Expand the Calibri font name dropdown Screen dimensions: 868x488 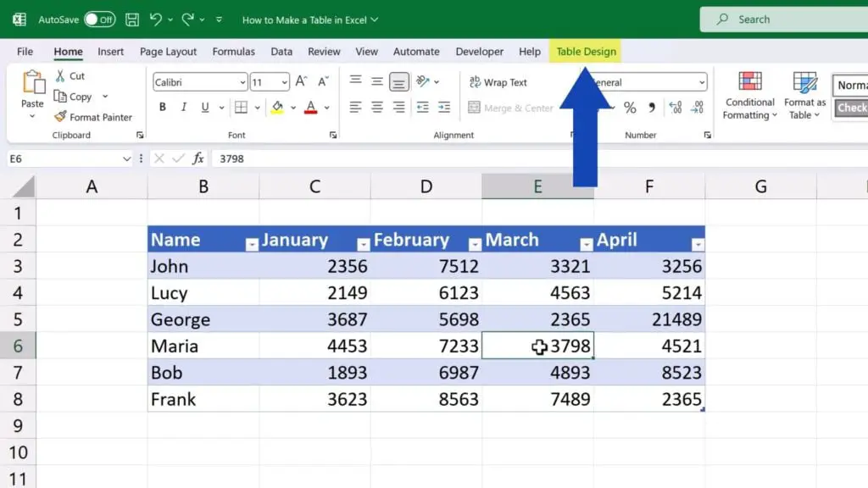tap(242, 82)
